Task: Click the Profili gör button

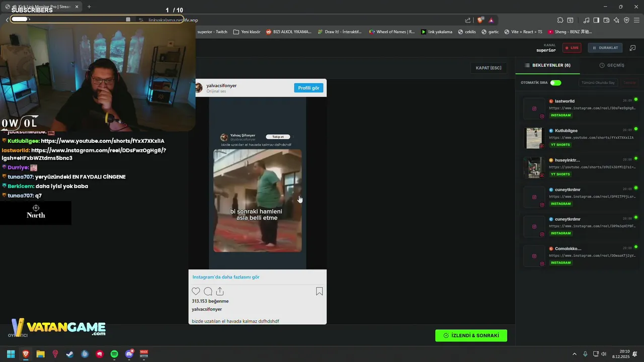Action: pos(308,88)
